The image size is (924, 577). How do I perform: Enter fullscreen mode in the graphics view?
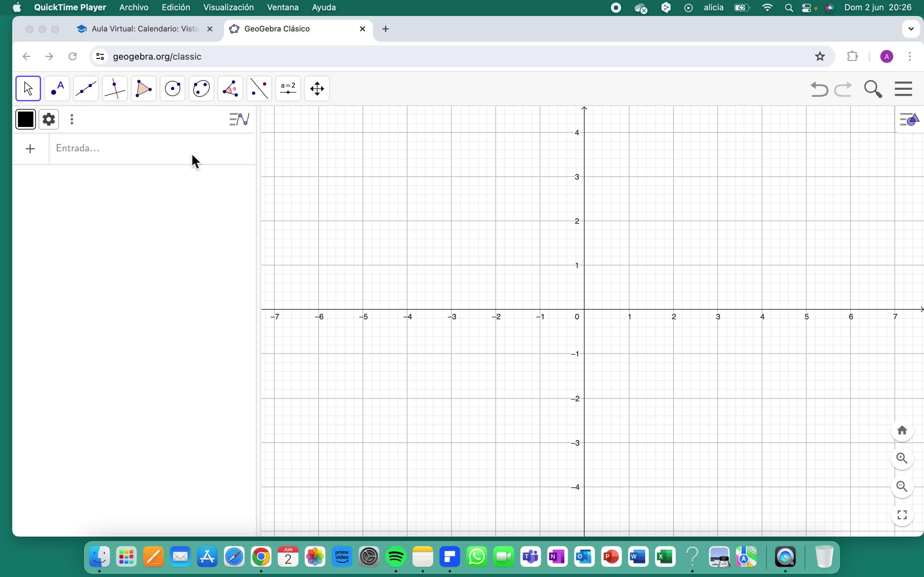(902, 515)
